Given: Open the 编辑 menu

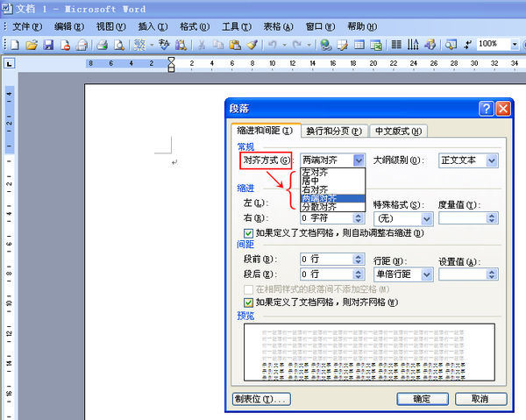Looking at the screenshot, I should 69,26.
